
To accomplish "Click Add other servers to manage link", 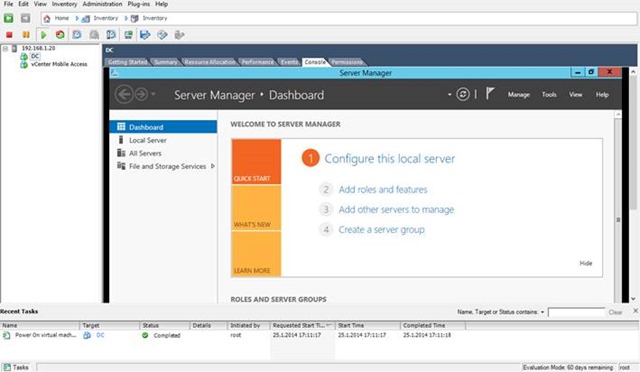I will click(396, 209).
